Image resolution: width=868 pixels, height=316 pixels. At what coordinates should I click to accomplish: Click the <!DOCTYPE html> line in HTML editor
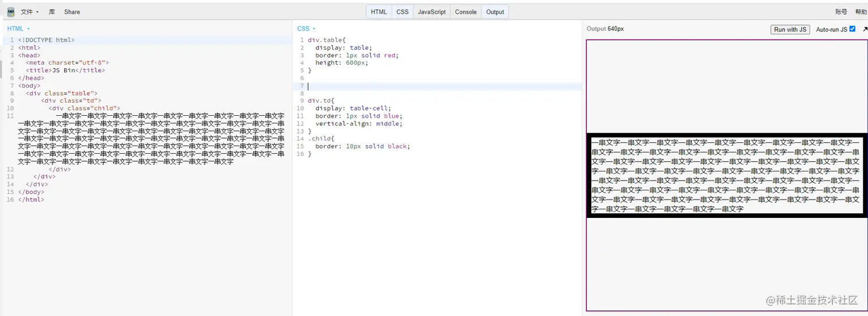click(46, 40)
